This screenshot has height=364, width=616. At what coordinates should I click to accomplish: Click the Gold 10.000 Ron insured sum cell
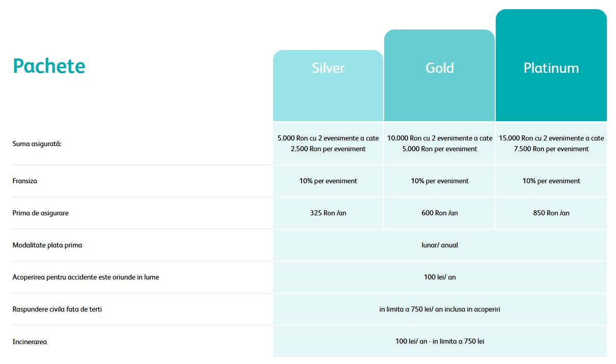pyautogui.click(x=439, y=144)
